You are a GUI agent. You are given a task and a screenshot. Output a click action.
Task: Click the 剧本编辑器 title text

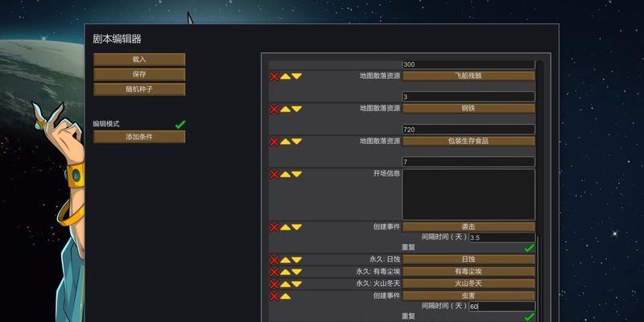(x=117, y=39)
